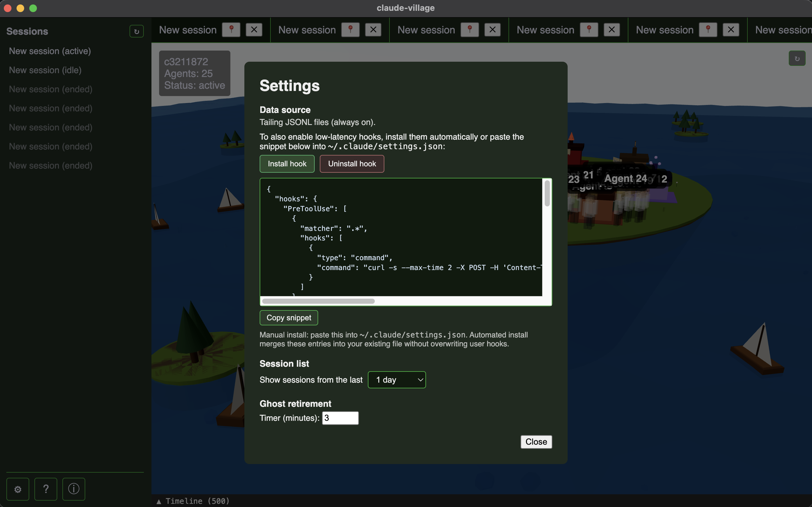The image size is (812, 507).
Task: Click the Install hook button
Action: pyautogui.click(x=287, y=163)
